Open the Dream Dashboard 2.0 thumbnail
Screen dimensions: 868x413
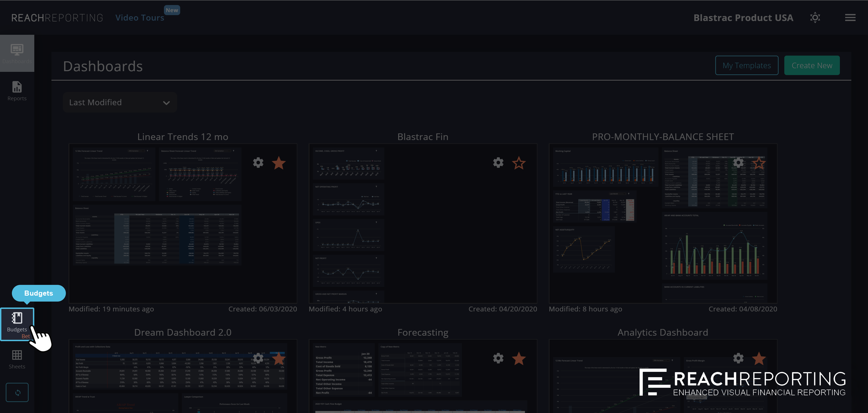point(183,376)
